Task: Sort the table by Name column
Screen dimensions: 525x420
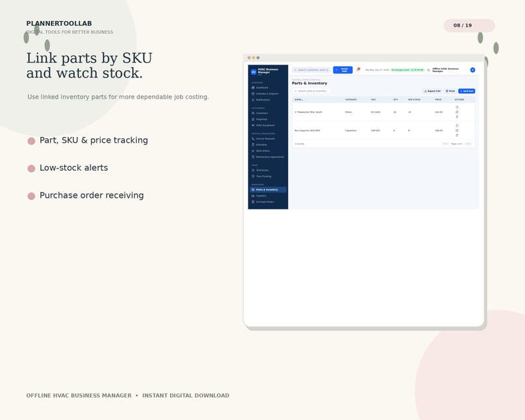Action: pos(299,100)
